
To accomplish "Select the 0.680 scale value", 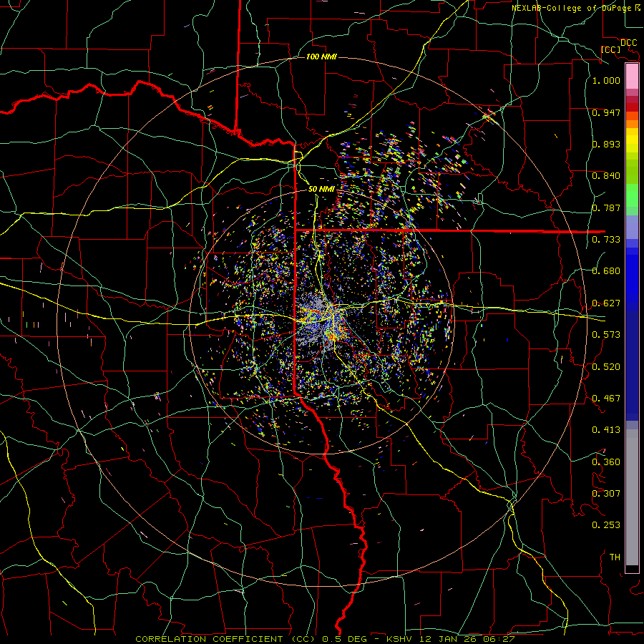I will (x=606, y=271).
